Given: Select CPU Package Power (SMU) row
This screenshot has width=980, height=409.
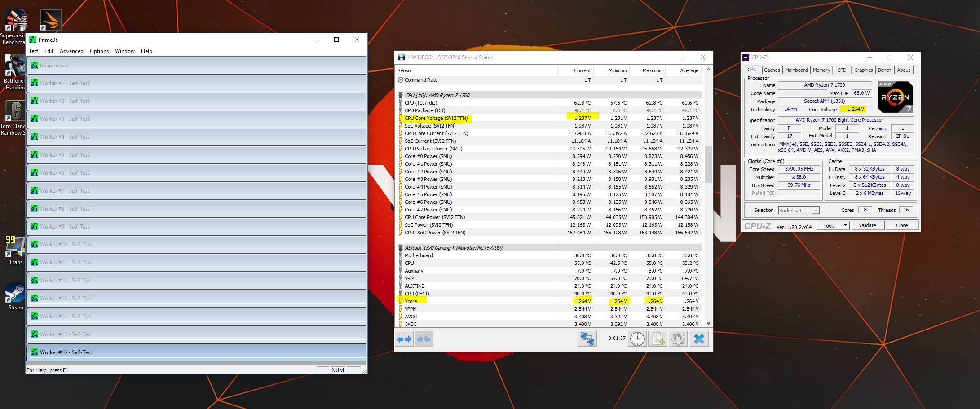Looking at the screenshot, I should coord(548,149).
